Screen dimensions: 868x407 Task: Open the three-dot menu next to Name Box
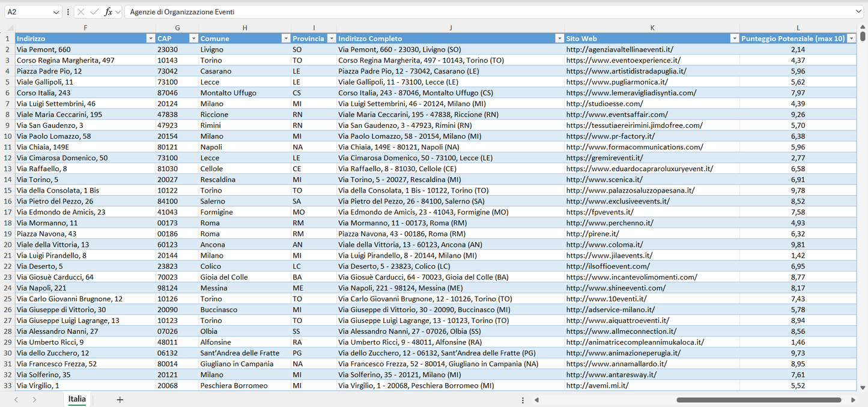[68, 11]
